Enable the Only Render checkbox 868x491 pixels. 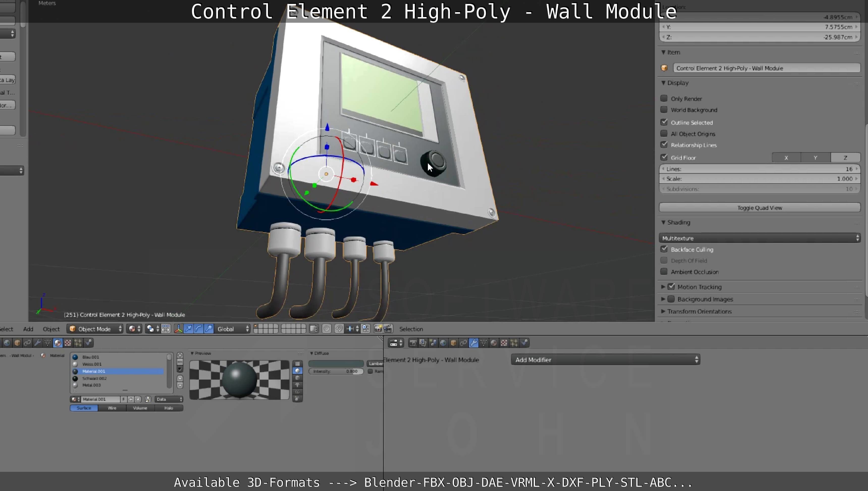[664, 98]
